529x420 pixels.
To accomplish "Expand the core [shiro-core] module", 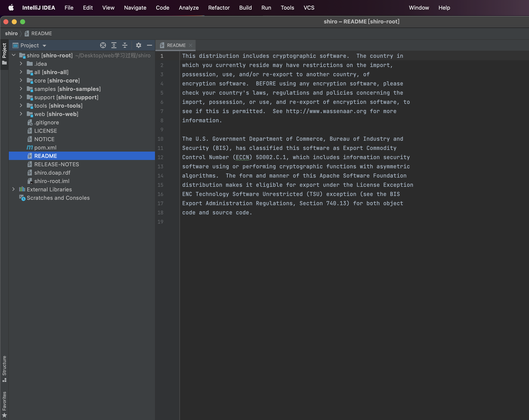I will [x=21, y=80].
